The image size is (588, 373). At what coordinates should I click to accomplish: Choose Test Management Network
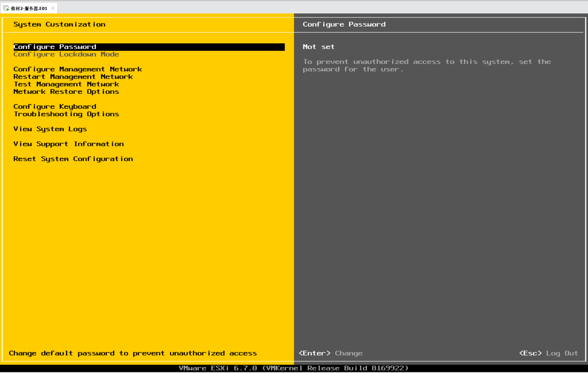(66, 84)
